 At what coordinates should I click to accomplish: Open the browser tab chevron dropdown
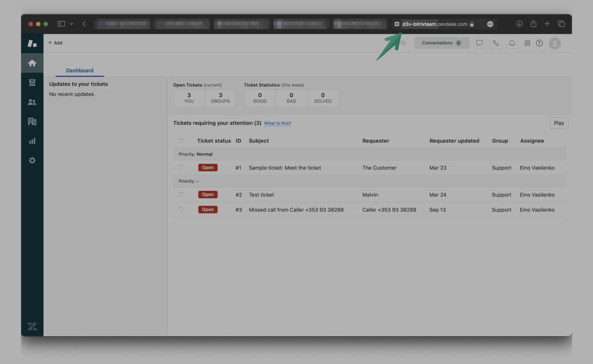pyautogui.click(x=72, y=24)
